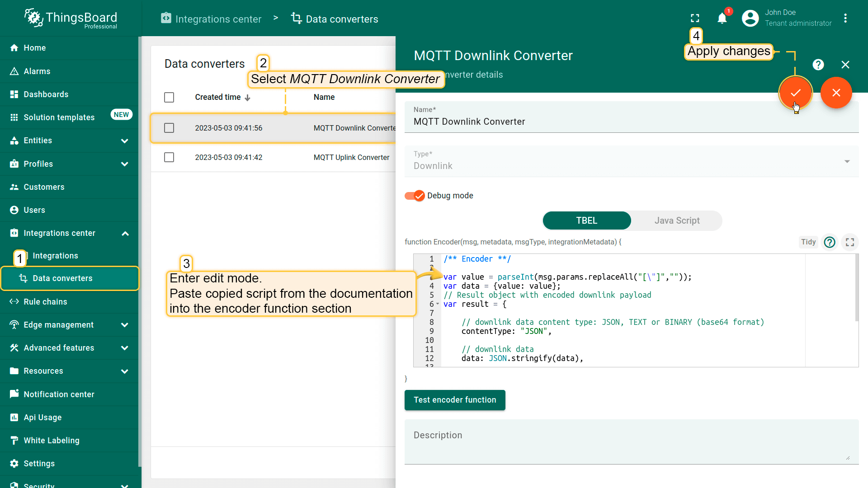This screenshot has width=868, height=488.
Task: Click the notifications bell icon
Action: click(x=722, y=18)
